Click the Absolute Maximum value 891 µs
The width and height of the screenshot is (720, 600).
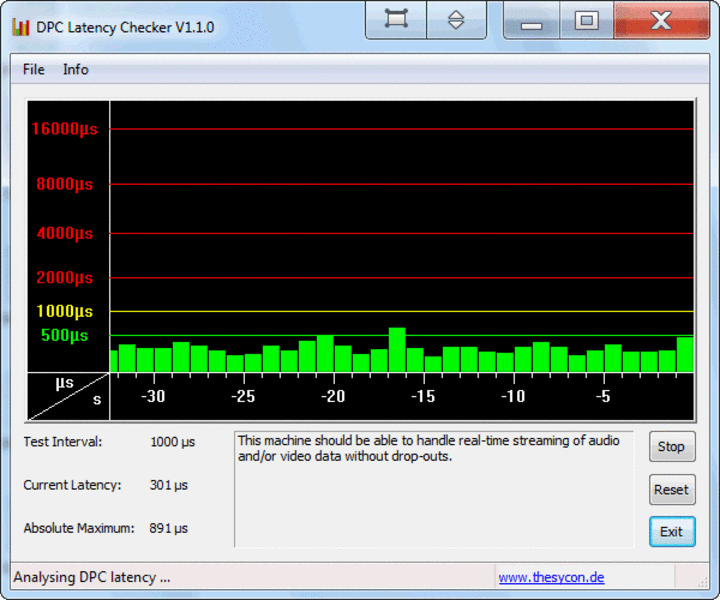pyautogui.click(x=169, y=528)
